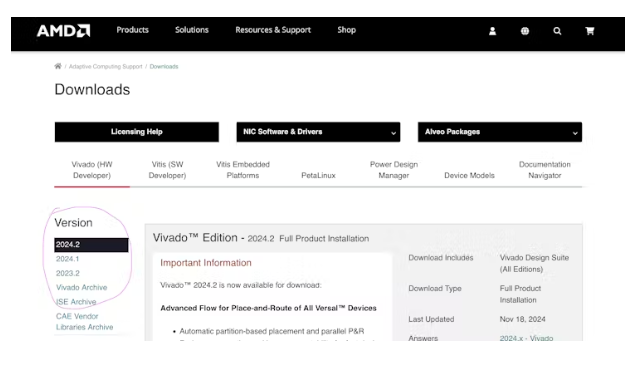
Task: Open the Resources & Support menu
Action: [x=273, y=30]
